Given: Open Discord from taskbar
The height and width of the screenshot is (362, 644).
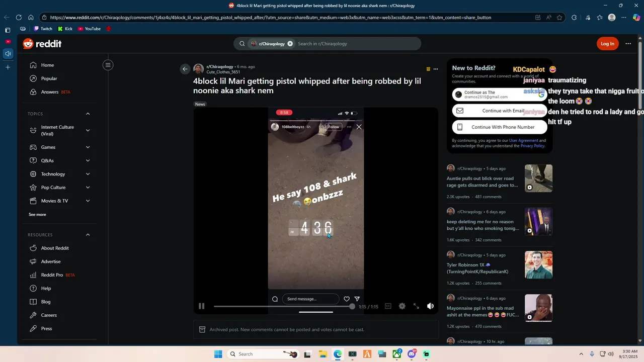Looking at the screenshot, I should click(x=412, y=354).
